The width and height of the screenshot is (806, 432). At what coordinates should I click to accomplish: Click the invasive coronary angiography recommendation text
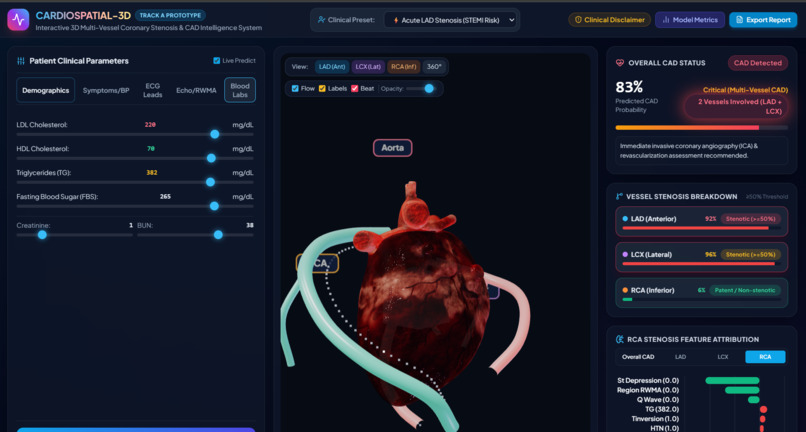point(702,151)
